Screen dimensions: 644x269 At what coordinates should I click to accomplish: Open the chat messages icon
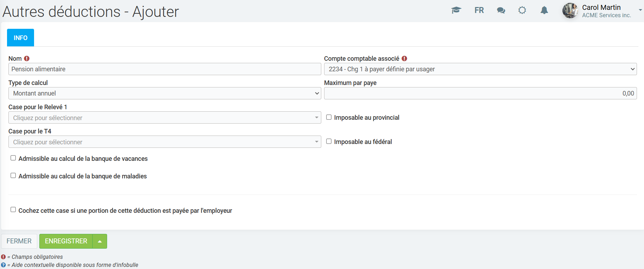501,11
